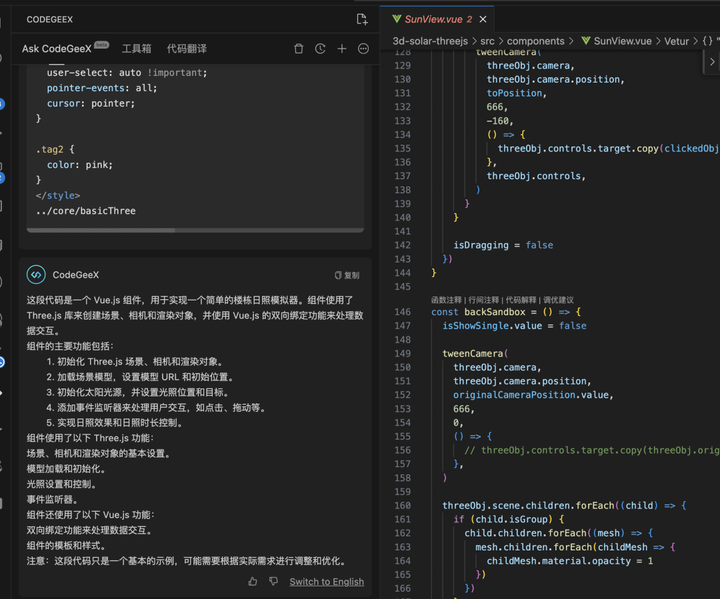Click list item '5. 实现日照效果'
This screenshot has height=599, width=720.
[x=115, y=423]
